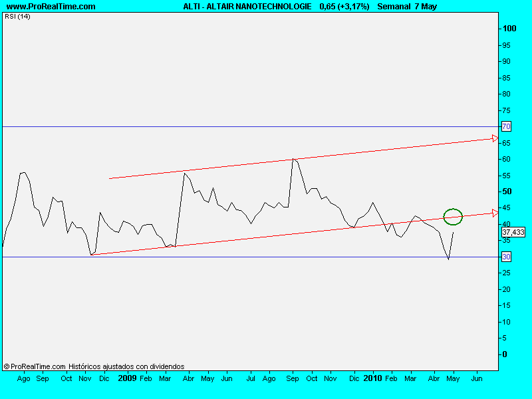
Task: Click the 90 axis value
Action: [x=506, y=61]
